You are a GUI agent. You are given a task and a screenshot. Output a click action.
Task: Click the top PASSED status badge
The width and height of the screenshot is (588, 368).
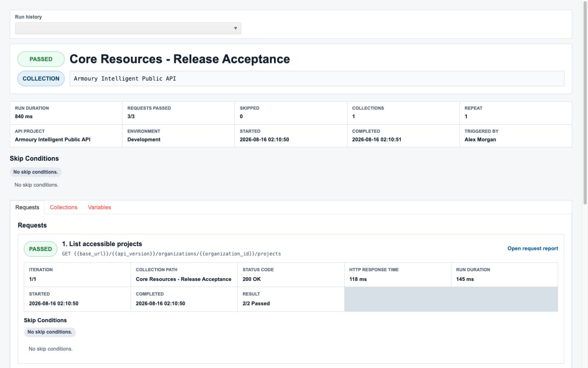(41, 59)
